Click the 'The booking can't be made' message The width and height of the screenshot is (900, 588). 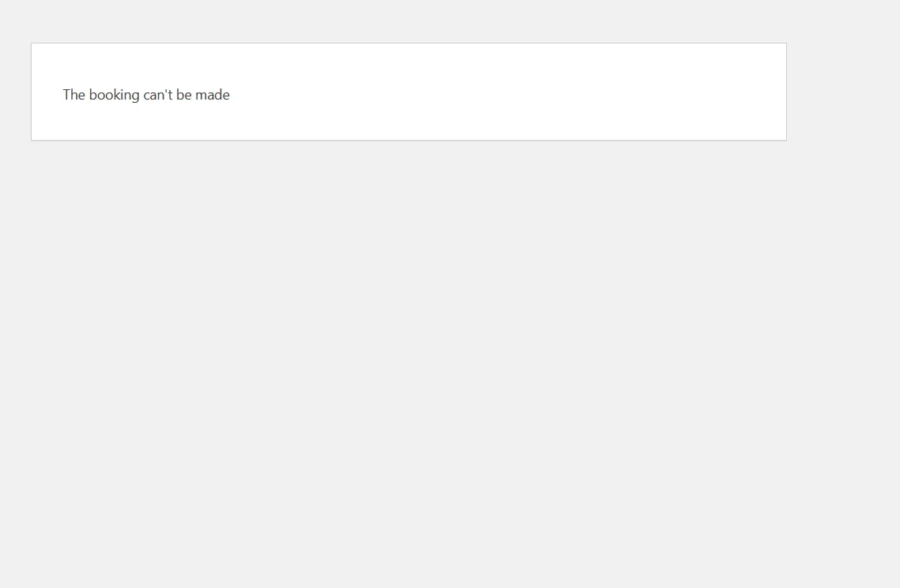coord(146,95)
